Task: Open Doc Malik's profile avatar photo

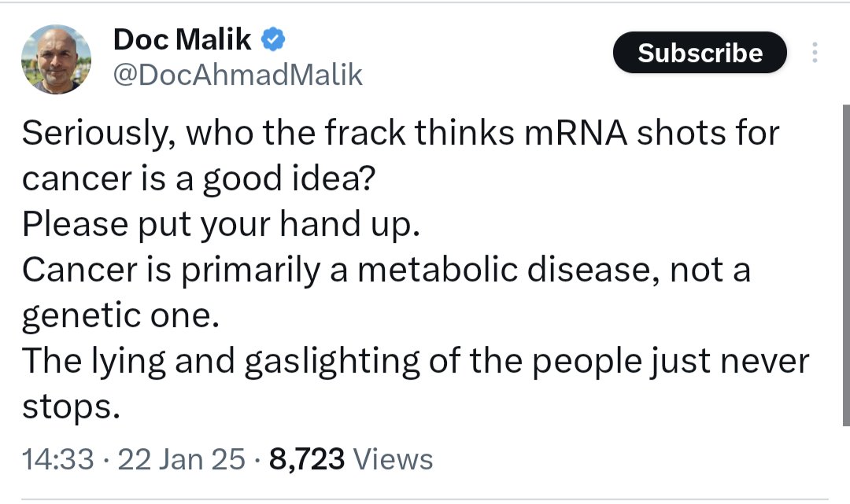Action: 57,59
